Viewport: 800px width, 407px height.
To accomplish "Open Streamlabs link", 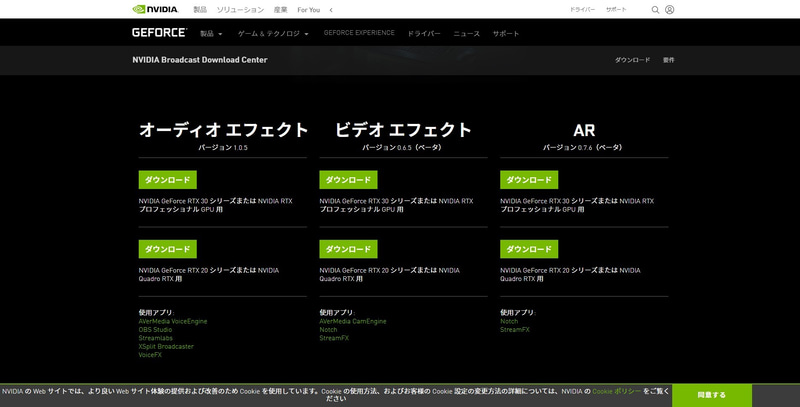I will (x=156, y=338).
